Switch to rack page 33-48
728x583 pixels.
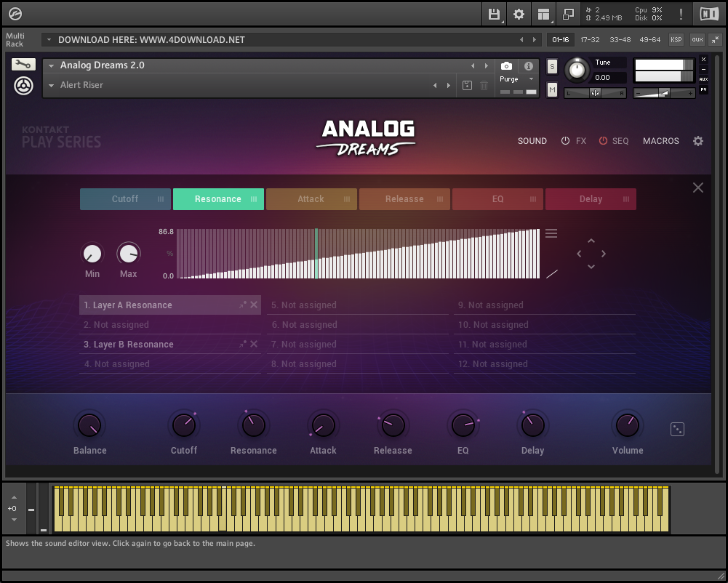pos(620,39)
